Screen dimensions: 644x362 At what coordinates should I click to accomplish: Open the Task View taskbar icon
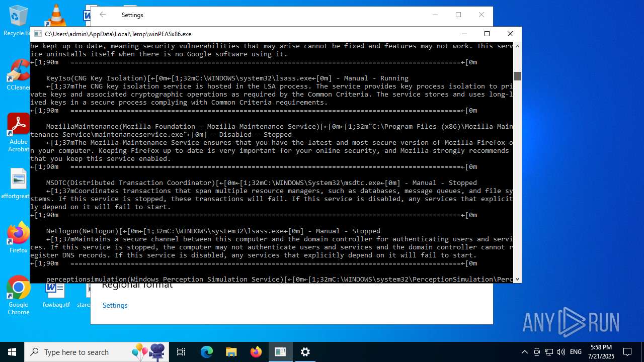181,352
